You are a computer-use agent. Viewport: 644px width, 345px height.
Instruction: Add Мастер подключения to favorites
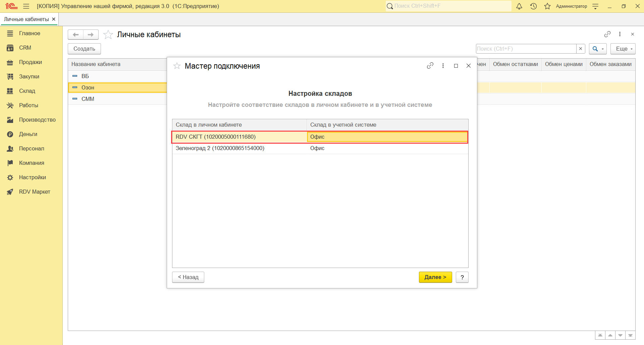tap(177, 66)
